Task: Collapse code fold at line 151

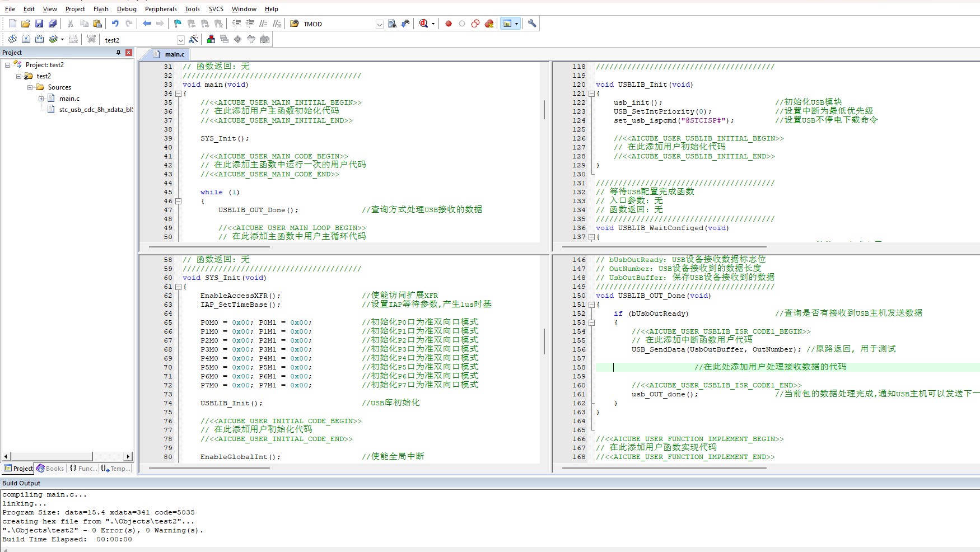Action: (591, 305)
